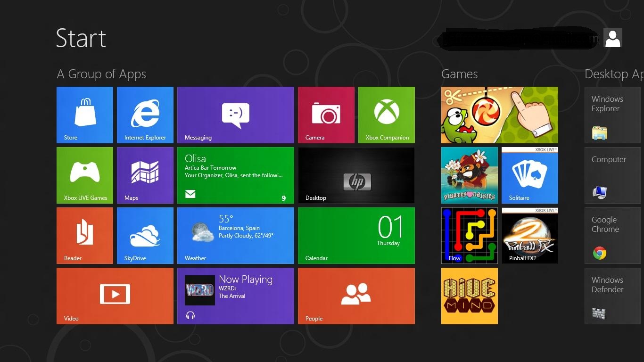The height and width of the screenshot is (362, 644).
Task: Open the SkyDrive tile
Action: click(x=145, y=236)
